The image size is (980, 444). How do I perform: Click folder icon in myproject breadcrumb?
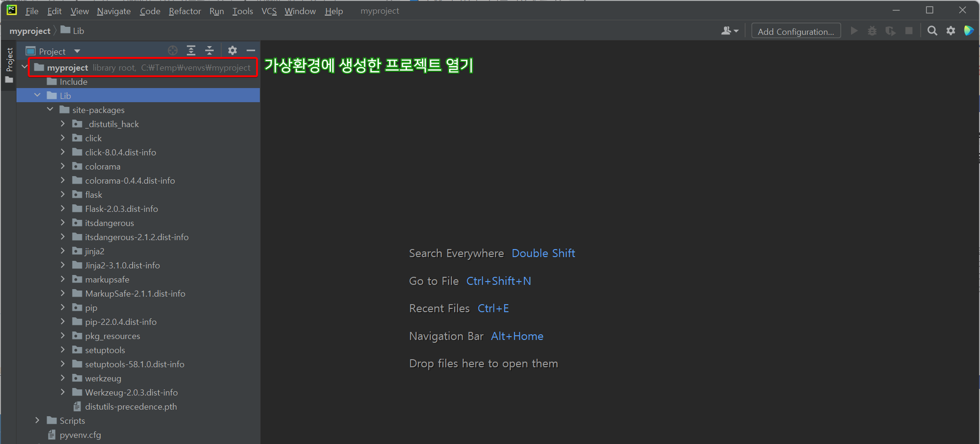[x=65, y=30]
